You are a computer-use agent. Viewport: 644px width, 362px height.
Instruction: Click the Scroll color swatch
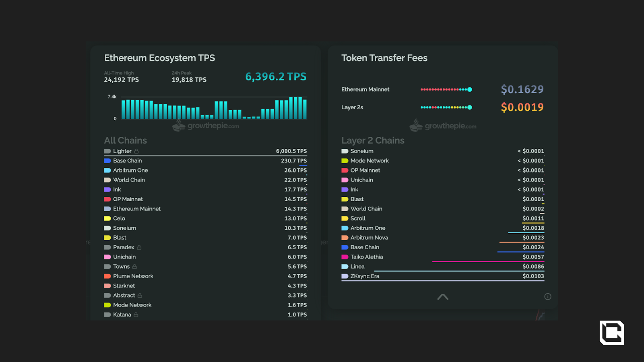[x=345, y=219]
